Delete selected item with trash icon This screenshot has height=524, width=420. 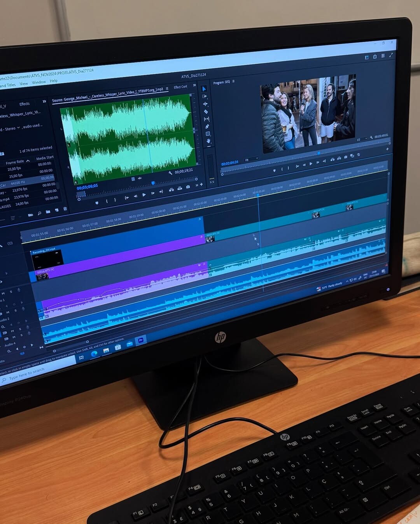pyautogui.click(x=65, y=209)
